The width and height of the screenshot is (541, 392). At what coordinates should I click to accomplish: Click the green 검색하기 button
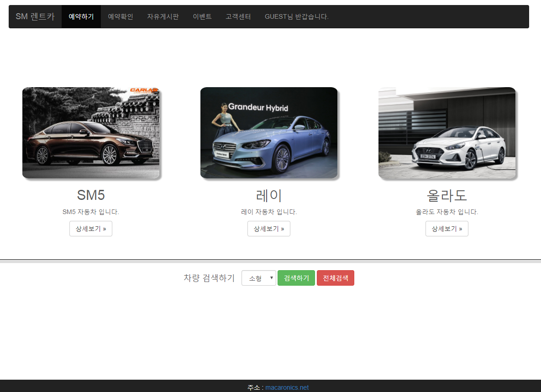(296, 278)
